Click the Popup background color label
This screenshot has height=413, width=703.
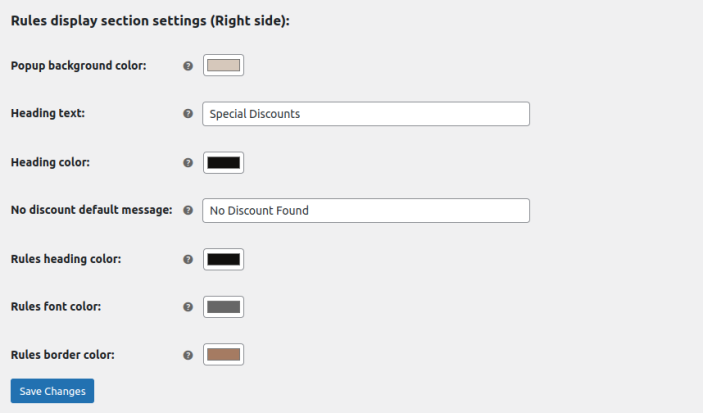(x=78, y=66)
